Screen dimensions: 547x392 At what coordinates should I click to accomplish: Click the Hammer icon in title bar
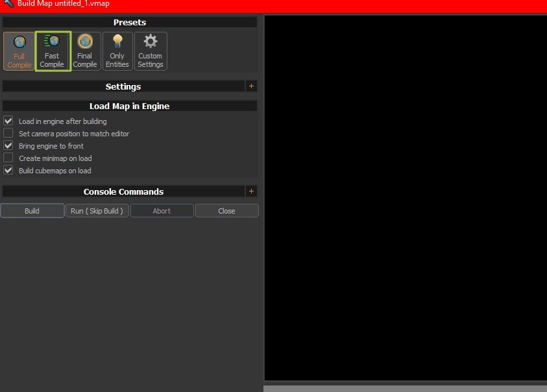(8, 4)
